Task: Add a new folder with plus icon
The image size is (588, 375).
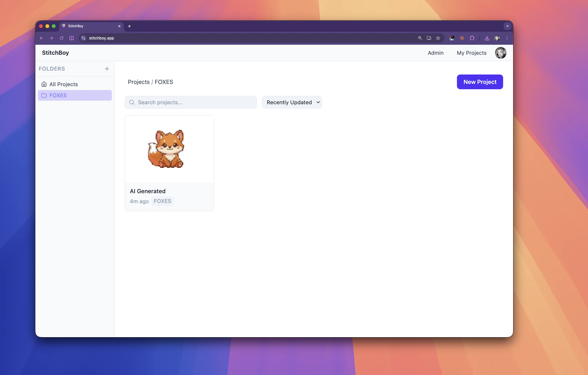Action: point(107,69)
